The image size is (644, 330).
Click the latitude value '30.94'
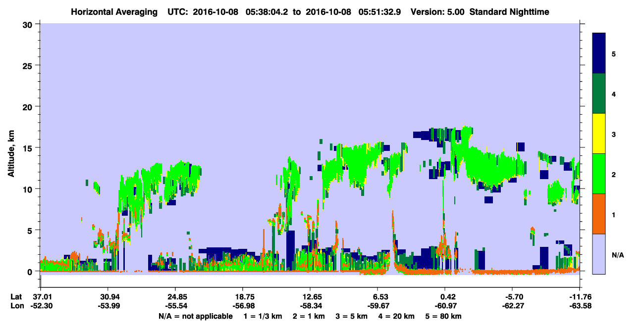click(108, 297)
